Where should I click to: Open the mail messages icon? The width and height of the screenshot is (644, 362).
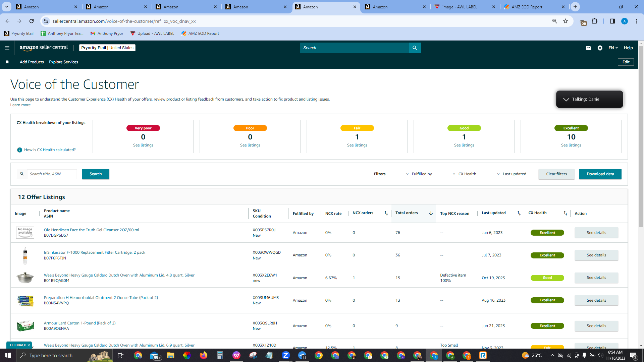tap(588, 48)
